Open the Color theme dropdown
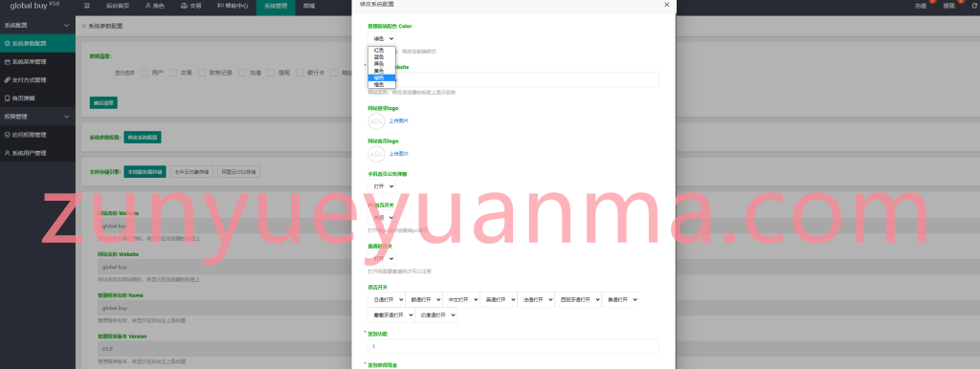The width and height of the screenshot is (980, 369). click(x=381, y=38)
